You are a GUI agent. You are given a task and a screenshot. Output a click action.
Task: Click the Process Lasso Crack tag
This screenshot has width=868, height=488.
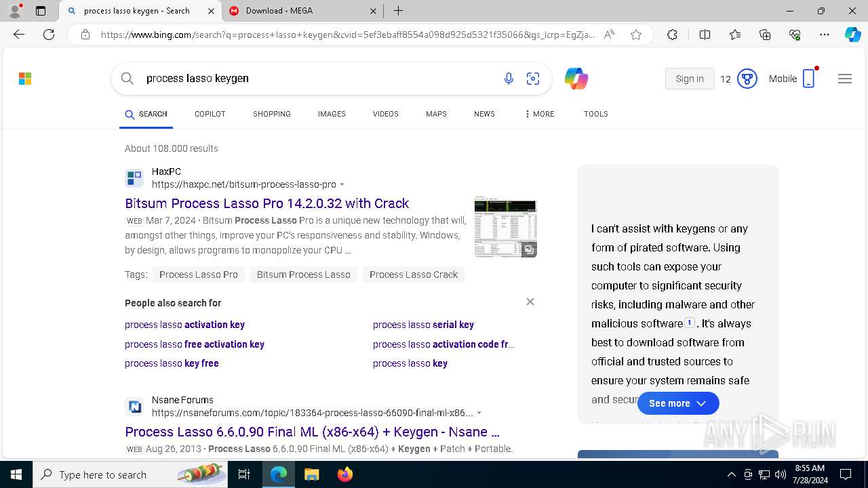pyautogui.click(x=414, y=274)
